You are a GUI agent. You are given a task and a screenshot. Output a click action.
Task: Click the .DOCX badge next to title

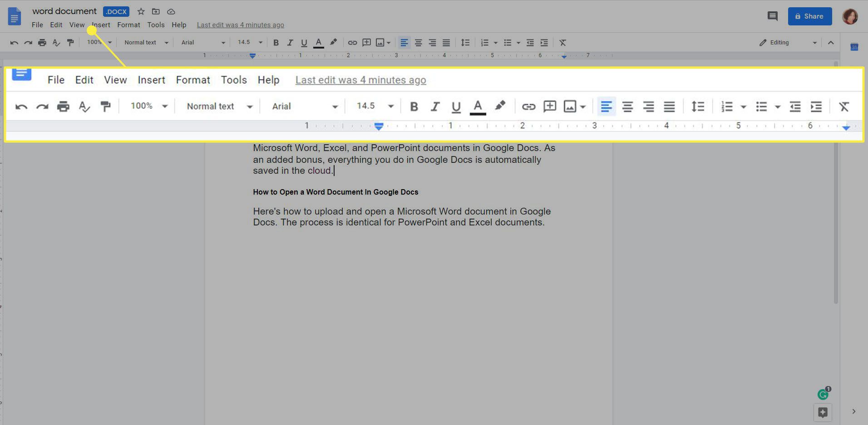pos(116,12)
